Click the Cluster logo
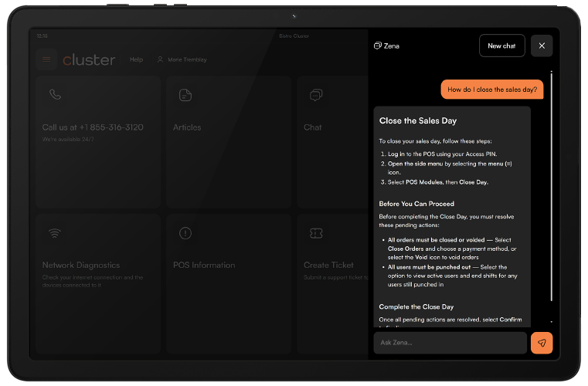The width and height of the screenshot is (588, 386). click(x=89, y=59)
